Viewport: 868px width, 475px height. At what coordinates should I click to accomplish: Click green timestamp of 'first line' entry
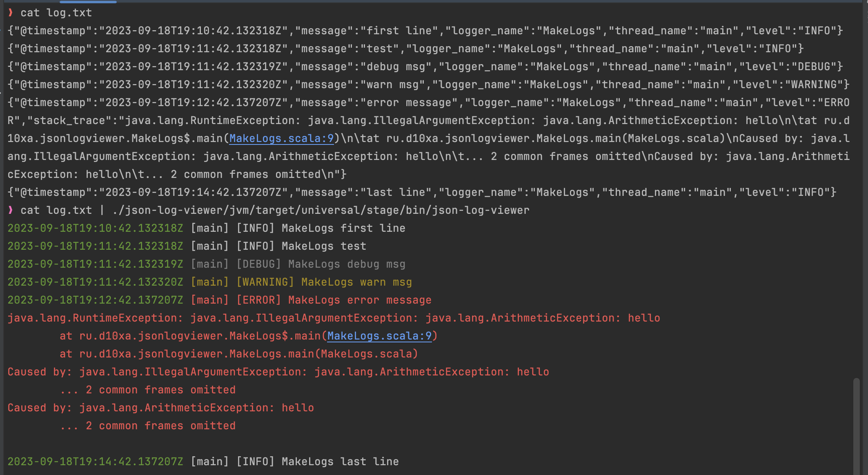[x=95, y=228]
